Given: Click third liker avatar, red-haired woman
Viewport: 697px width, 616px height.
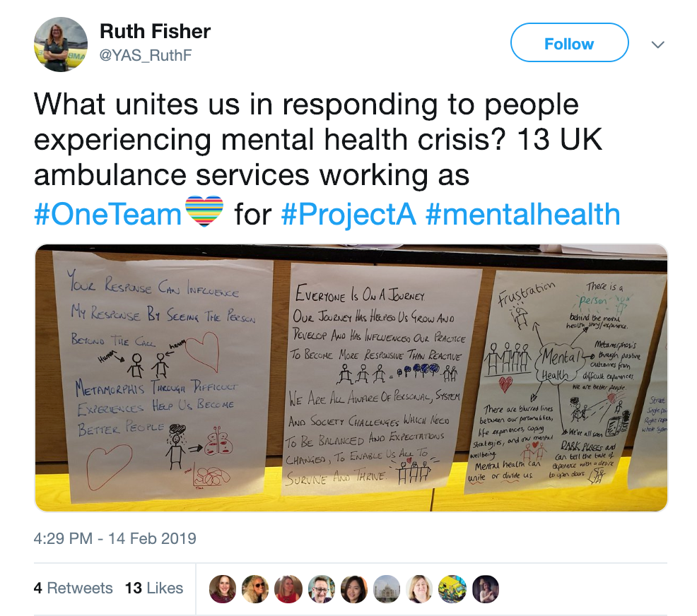Looking at the screenshot, I should click(x=288, y=589).
